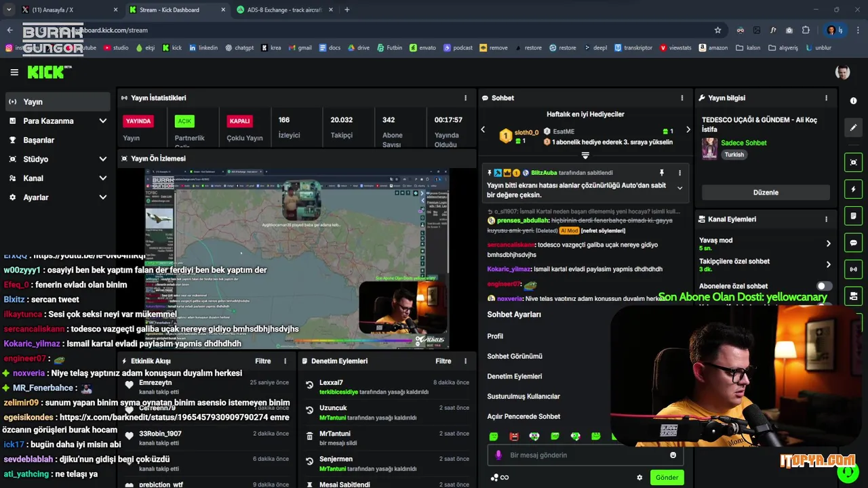Toggle Abonelere özel sohbet switch

(824, 286)
